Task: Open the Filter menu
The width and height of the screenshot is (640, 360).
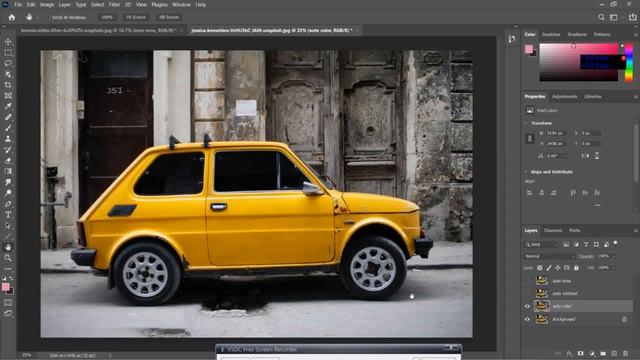Action: pyautogui.click(x=114, y=4)
